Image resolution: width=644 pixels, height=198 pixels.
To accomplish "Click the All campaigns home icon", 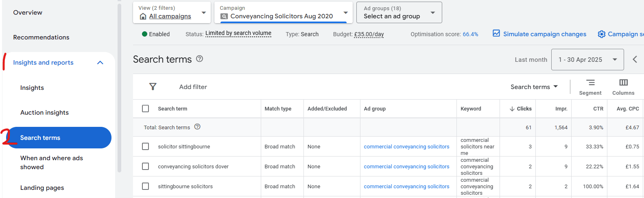I will point(143,16).
